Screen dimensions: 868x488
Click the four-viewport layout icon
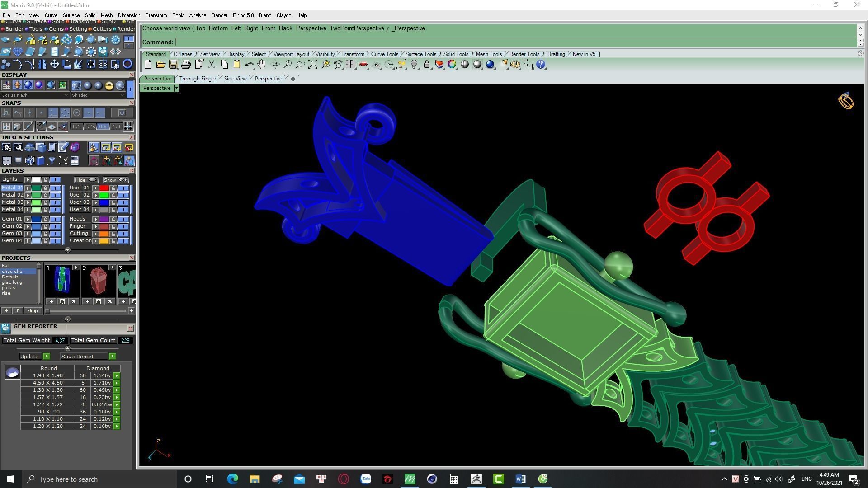350,65
